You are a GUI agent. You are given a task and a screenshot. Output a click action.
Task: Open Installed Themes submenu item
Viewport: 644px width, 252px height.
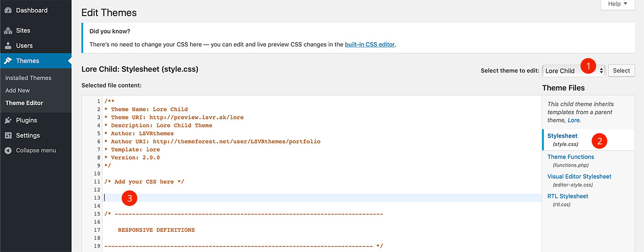tap(28, 78)
